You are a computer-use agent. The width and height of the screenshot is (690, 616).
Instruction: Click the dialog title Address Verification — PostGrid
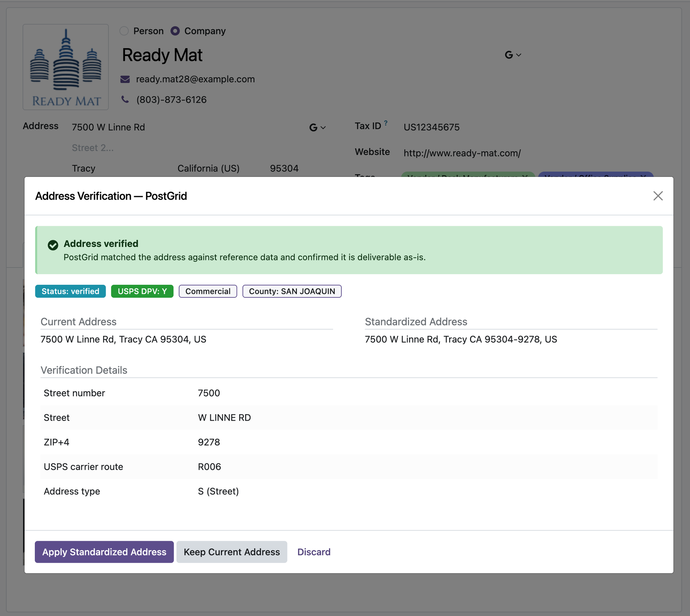(111, 196)
